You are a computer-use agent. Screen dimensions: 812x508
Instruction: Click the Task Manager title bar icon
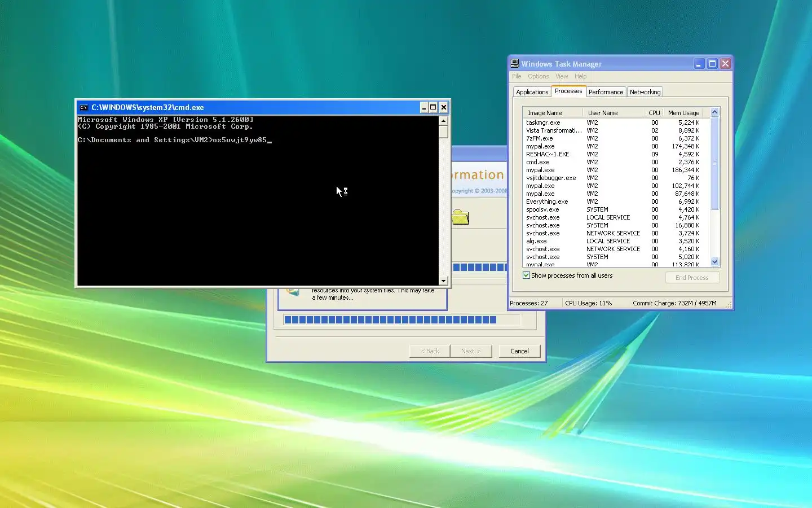[x=515, y=64]
